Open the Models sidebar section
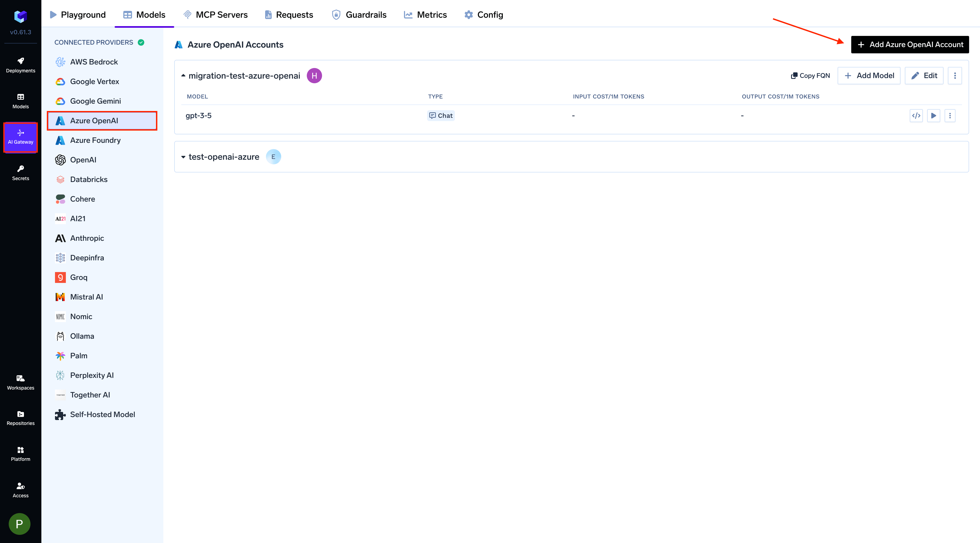Viewport: 980px width, 543px height. [20, 101]
